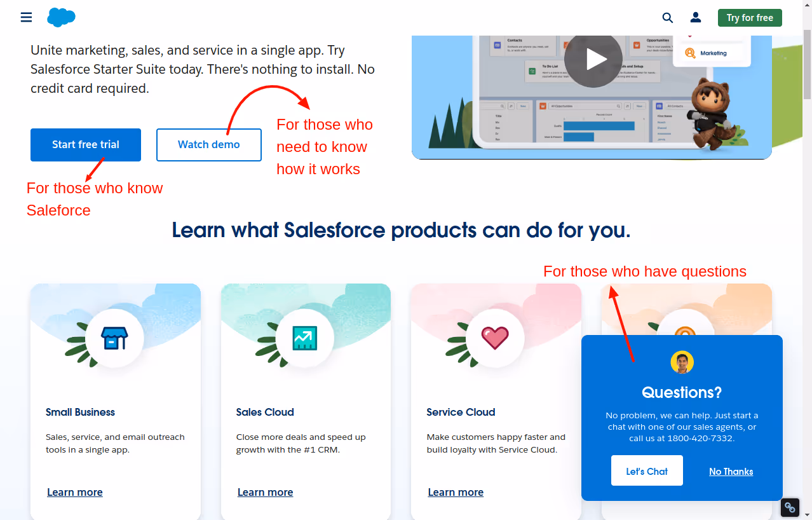This screenshot has width=812, height=520.
Task: Click the Watch demo button
Action: click(x=209, y=145)
